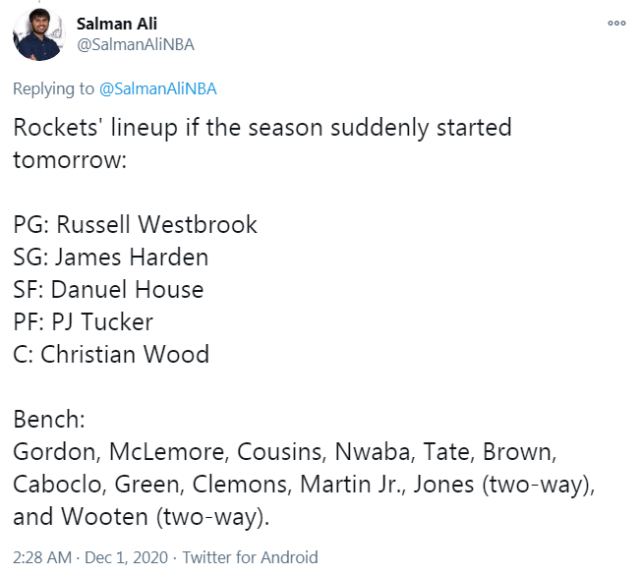The height and width of the screenshot is (576, 641).
Task: Click the "C: Christian Wood" line
Action: point(111,354)
